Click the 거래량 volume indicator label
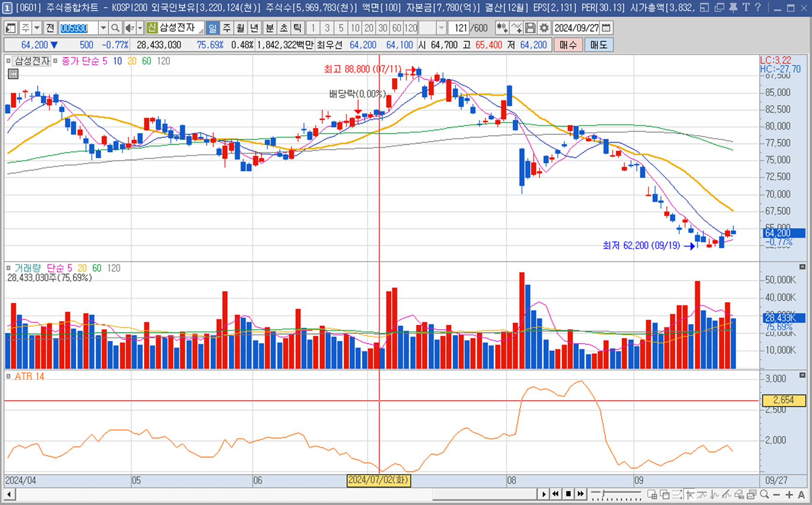This screenshot has height=505, width=812. click(x=28, y=268)
